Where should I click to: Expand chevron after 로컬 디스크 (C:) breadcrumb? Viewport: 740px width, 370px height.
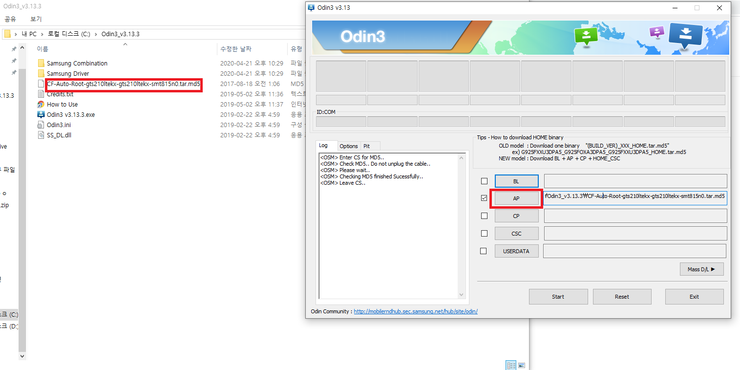[x=95, y=34]
